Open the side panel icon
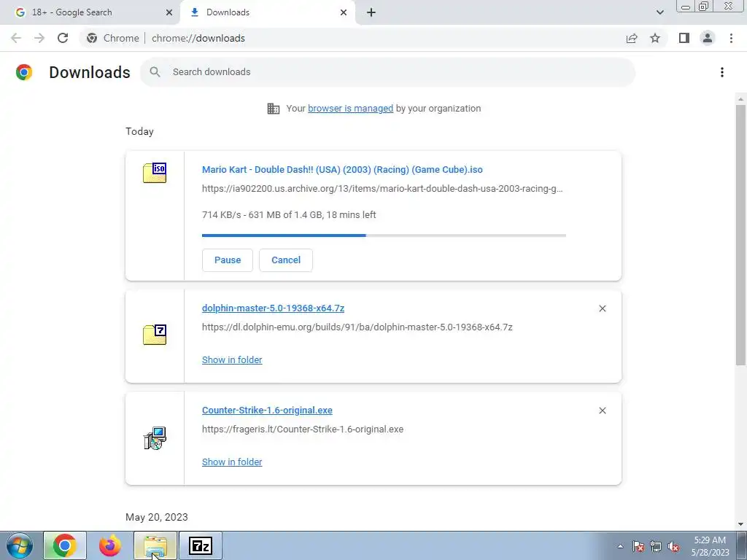 coord(684,38)
